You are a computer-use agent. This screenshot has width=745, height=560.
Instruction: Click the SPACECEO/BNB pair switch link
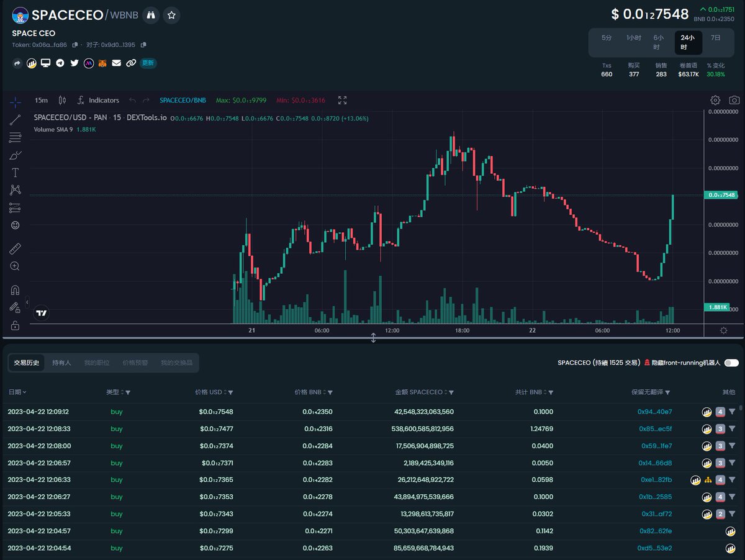183,100
